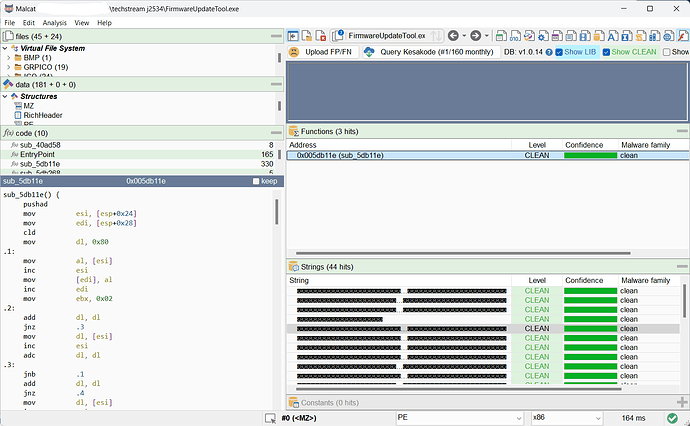Click the close file icon with red X
This screenshot has width=690, height=426.
[321, 36]
